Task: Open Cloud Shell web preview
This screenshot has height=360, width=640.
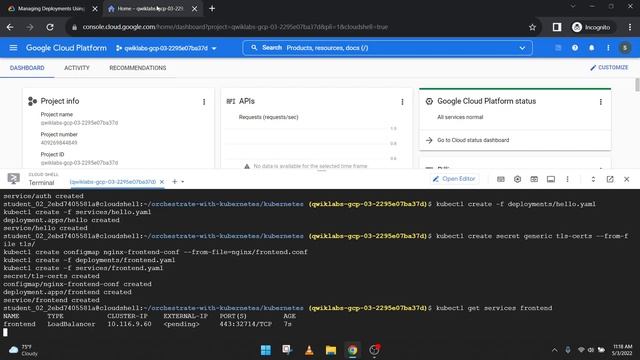Action: [x=534, y=179]
